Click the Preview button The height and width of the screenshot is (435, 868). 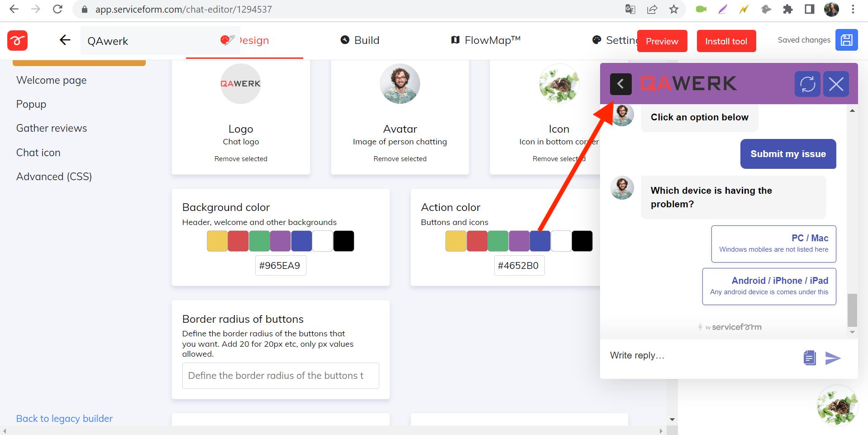coord(662,41)
